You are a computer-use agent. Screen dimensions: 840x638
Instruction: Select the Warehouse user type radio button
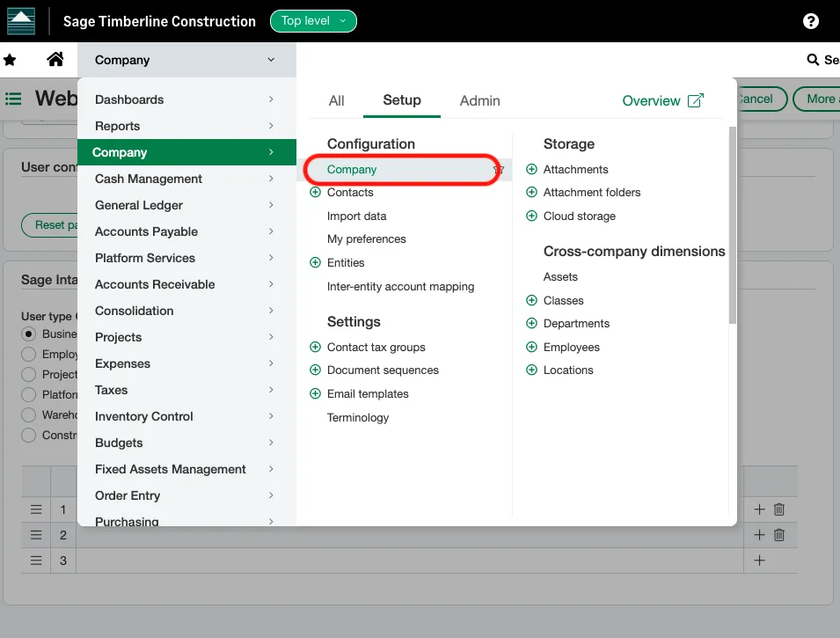(28, 415)
